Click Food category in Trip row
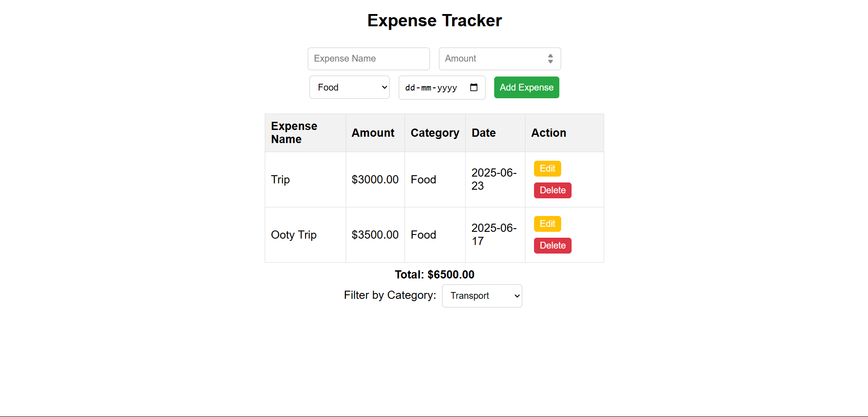Screen dimensions: 868x417 coord(435,180)
